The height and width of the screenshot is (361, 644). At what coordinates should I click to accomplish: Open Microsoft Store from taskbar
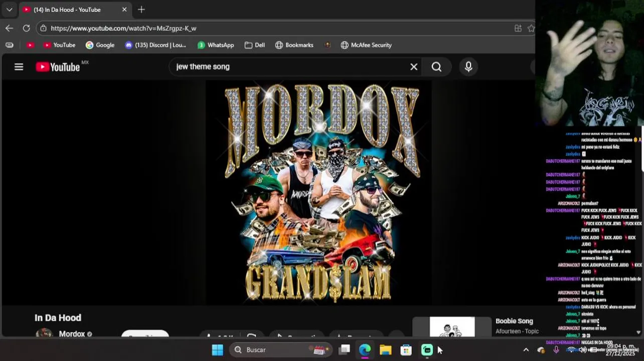click(406, 350)
